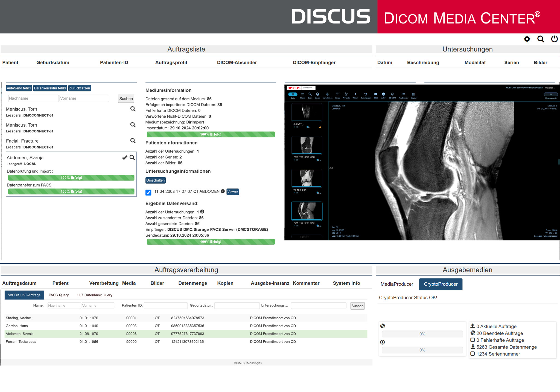The width and height of the screenshot is (560, 392).
Task: Click the Datenprüfung und Import progress bar
Action: click(71, 178)
